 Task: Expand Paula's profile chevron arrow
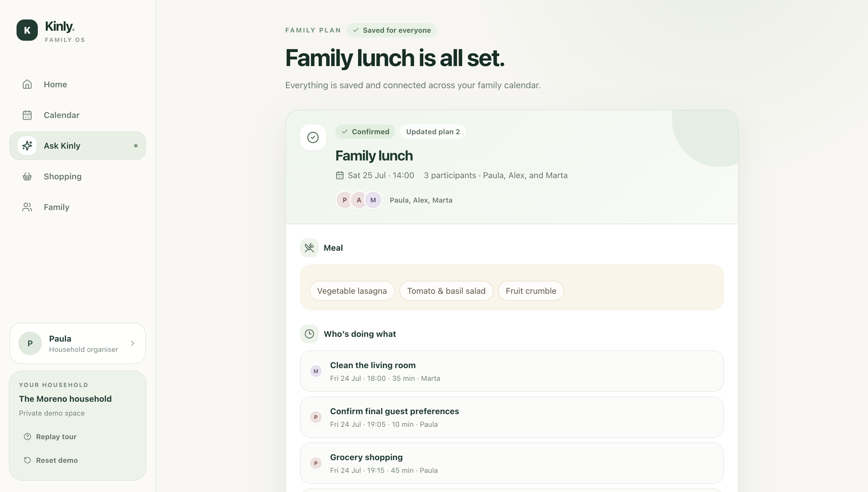point(133,343)
